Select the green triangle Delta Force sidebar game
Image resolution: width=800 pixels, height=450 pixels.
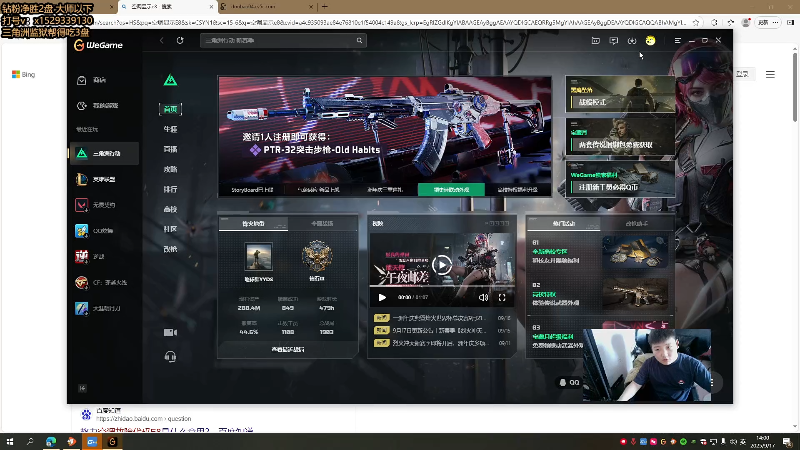coord(104,154)
